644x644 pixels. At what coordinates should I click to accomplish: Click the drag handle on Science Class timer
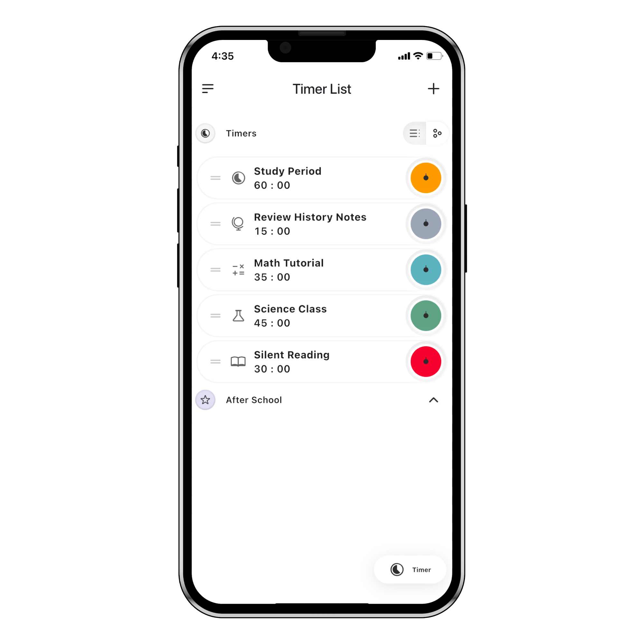pyautogui.click(x=215, y=316)
